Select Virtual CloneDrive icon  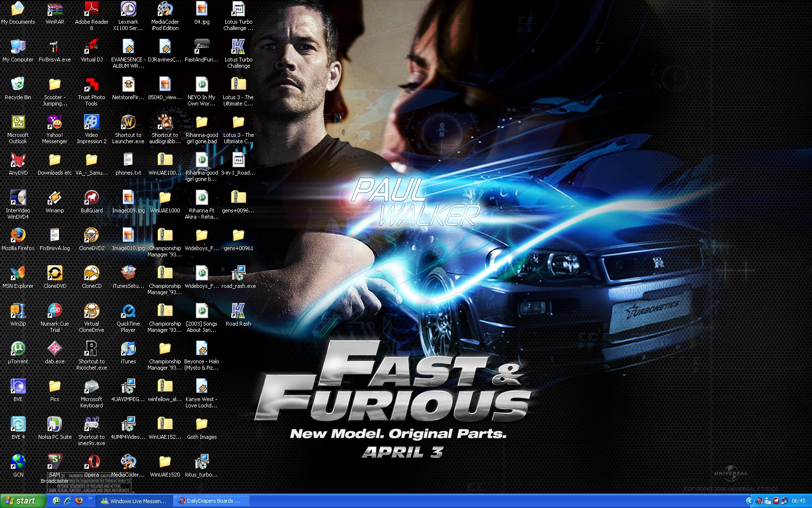click(x=91, y=318)
